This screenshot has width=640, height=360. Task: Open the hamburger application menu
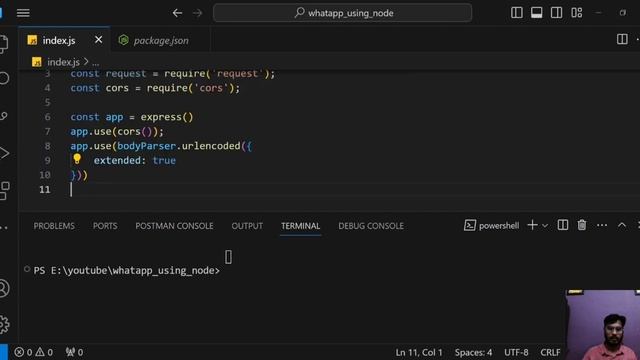coord(23,13)
